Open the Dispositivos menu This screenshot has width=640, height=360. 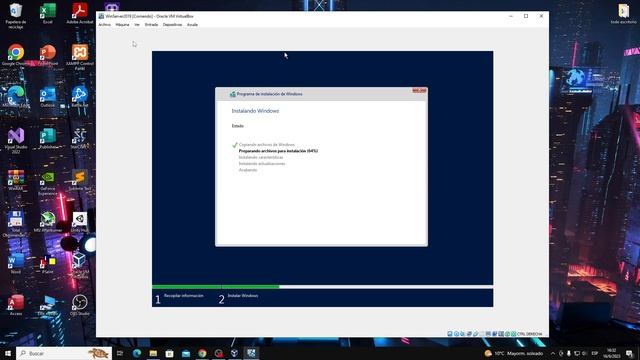point(172,25)
